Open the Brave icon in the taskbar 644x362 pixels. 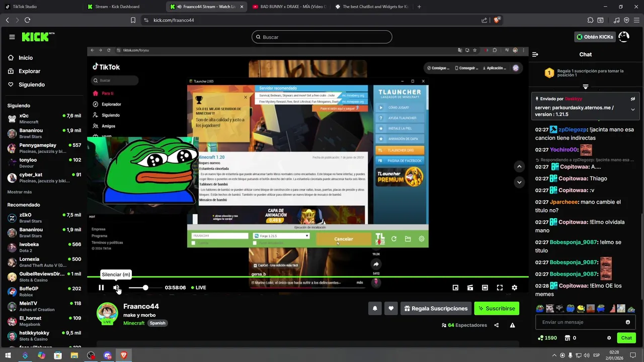click(124, 355)
